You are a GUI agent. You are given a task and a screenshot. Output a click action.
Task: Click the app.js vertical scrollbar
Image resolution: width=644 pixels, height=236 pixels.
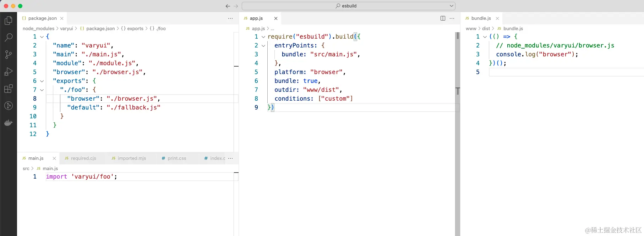pos(458,134)
